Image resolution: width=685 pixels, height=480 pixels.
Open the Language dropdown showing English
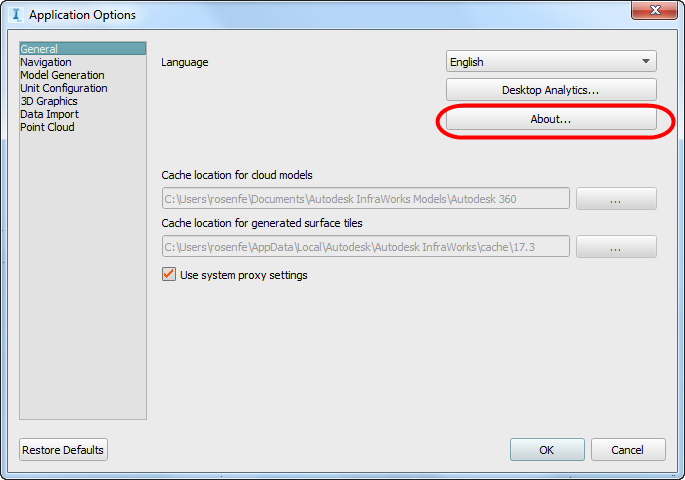[551, 62]
